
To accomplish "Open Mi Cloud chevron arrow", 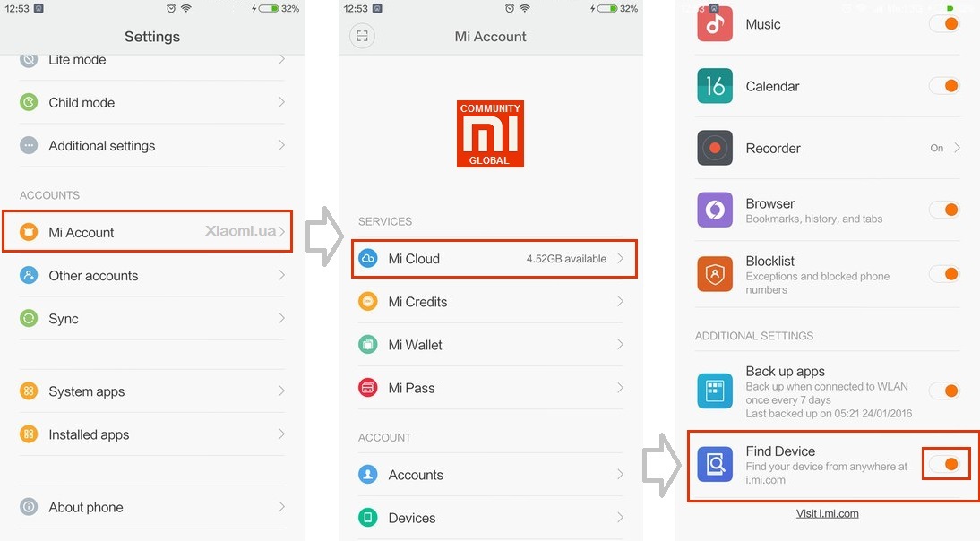I will (621, 258).
